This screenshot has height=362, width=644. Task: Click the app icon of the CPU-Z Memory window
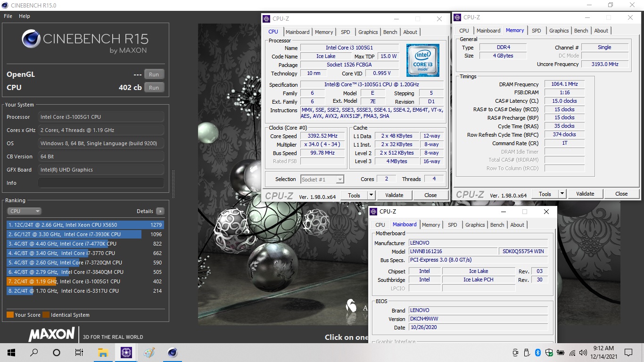click(457, 17)
